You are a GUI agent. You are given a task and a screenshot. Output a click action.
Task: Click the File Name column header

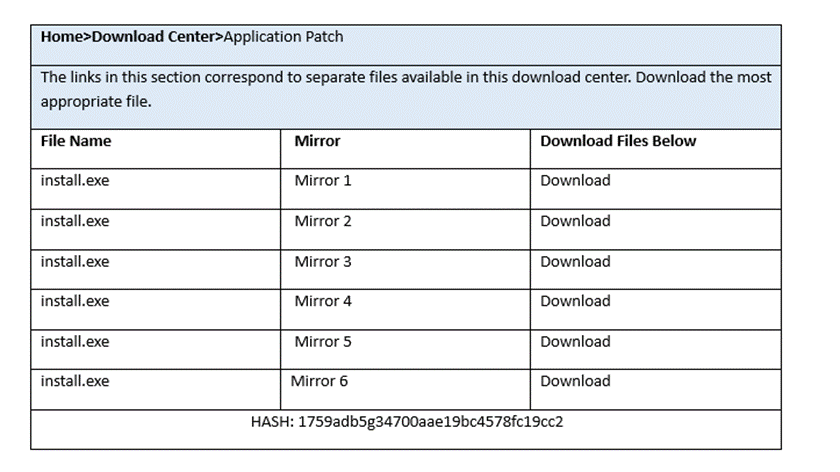76,141
